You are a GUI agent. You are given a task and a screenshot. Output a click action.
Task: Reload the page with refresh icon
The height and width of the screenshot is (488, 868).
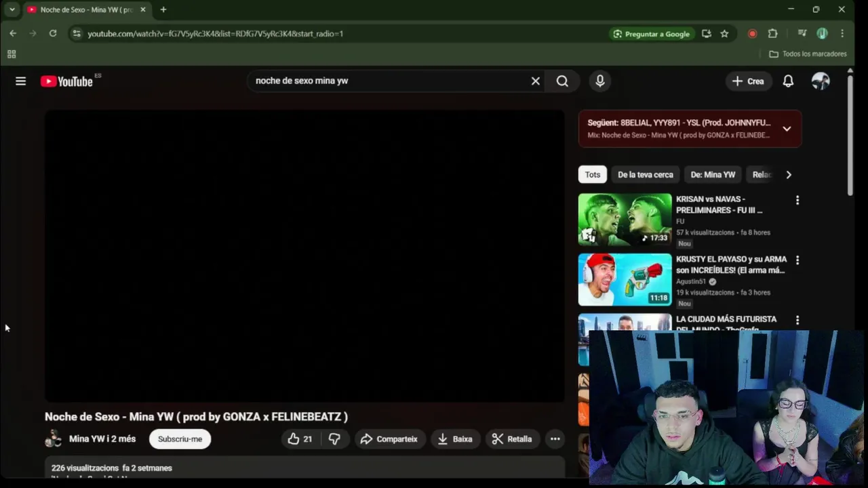point(53,33)
